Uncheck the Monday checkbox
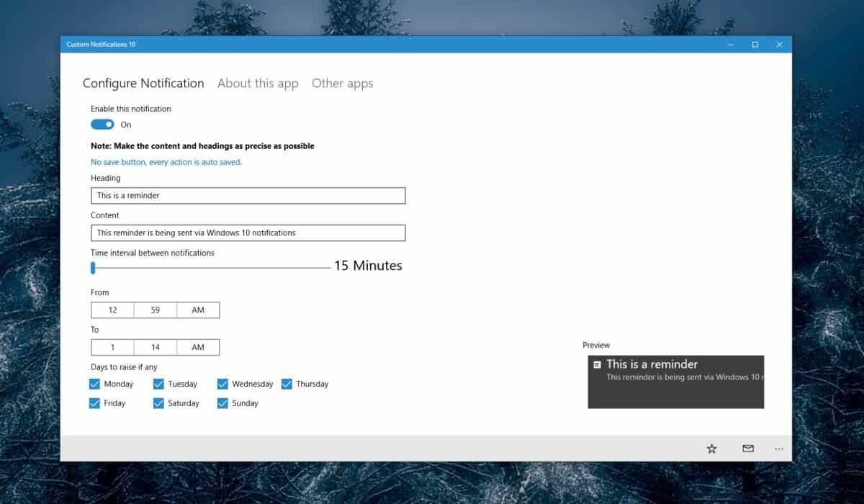The height and width of the screenshot is (504, 864). pos(94,384)
